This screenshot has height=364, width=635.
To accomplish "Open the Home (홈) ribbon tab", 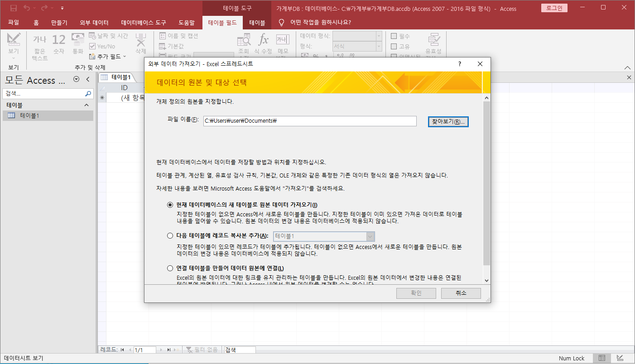I will click(x=36, y=22).
